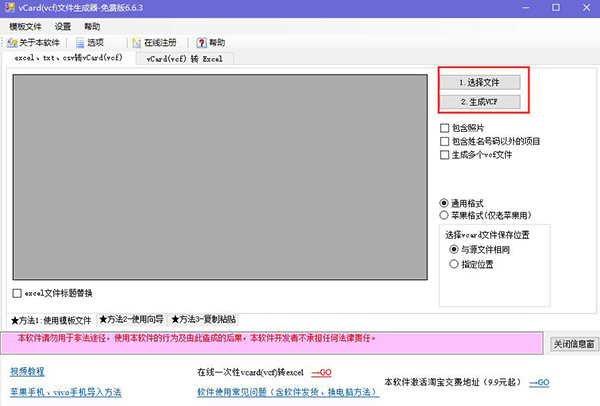The image size is (600, 406).
Task: Open the 模板文件 menu
Action: tap(27, 27)
